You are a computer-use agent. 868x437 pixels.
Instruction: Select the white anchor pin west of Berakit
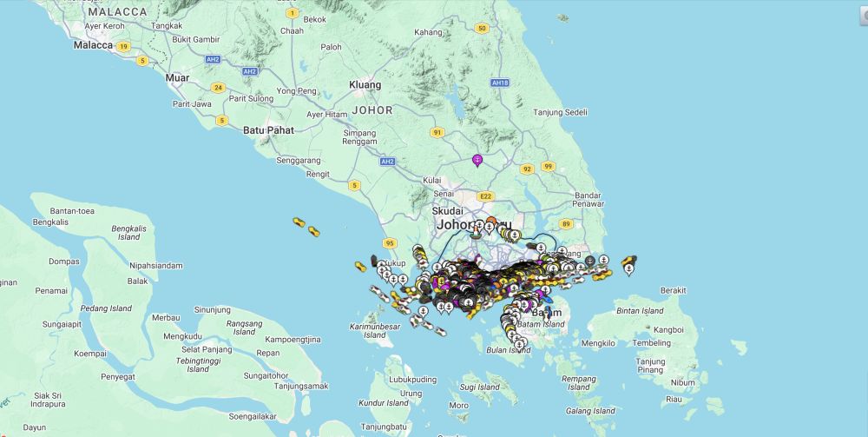tap(628, 270)
